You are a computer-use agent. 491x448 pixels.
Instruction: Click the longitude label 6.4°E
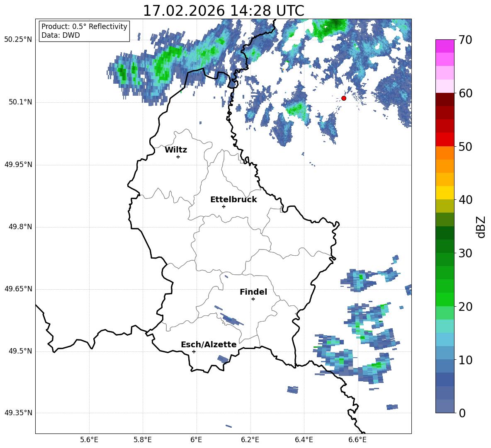[x=304, y=440]
